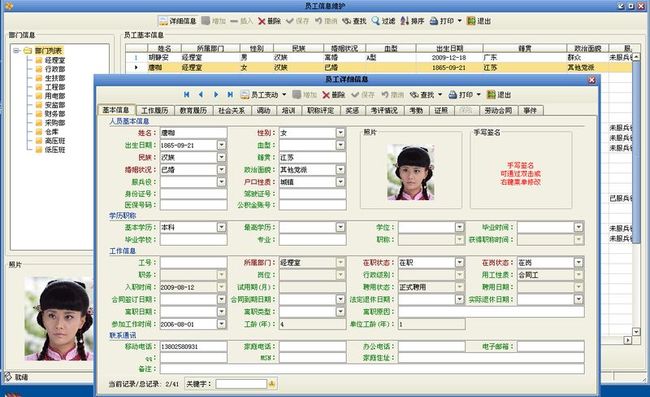Select 采购部 in department tree
The height and width of the screenshot is (397, 650).
(55, 123)
